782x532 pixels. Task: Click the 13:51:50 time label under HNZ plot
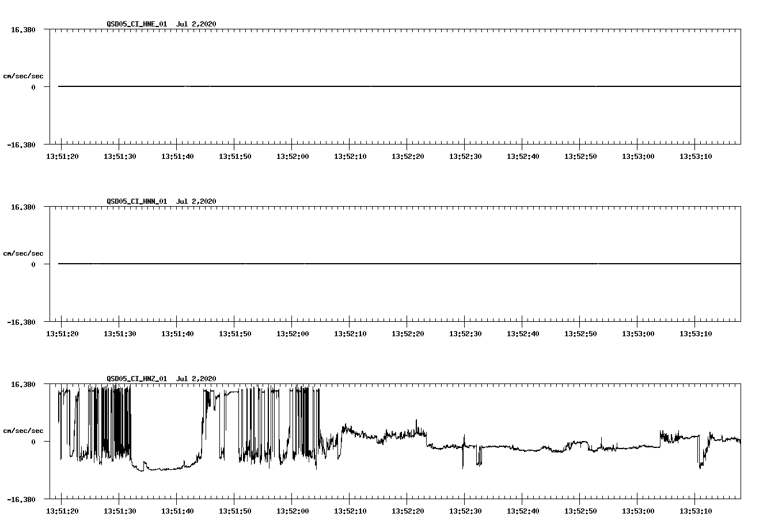[x=235, y=511]
